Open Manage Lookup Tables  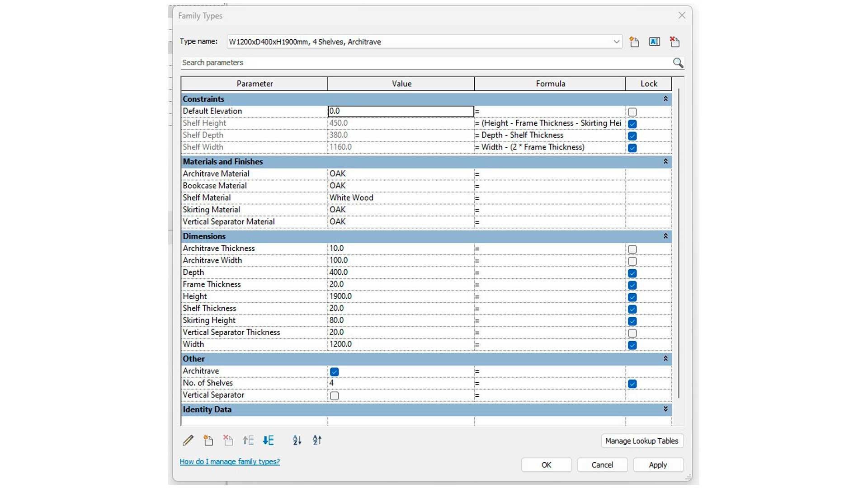(642, 441)
